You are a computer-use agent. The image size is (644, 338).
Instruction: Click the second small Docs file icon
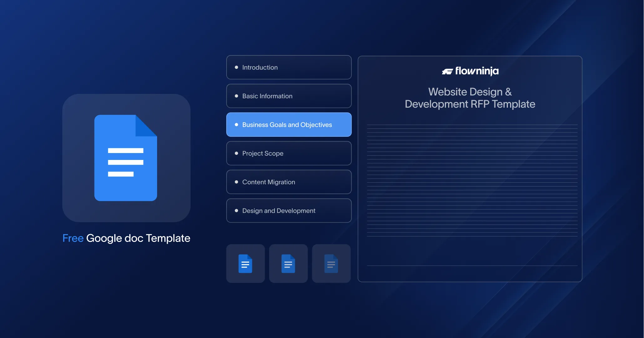coord(288,264)
